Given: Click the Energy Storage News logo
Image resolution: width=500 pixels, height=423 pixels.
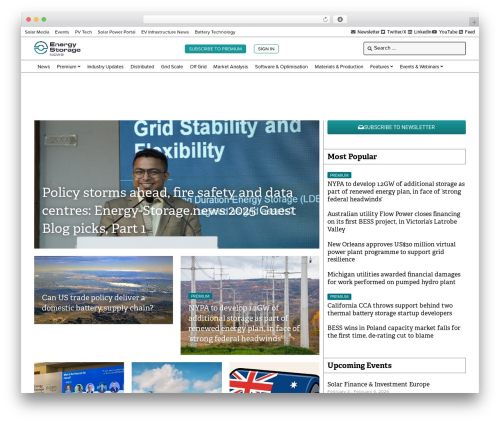Looking at the screenshot, I should coord(57,48).
